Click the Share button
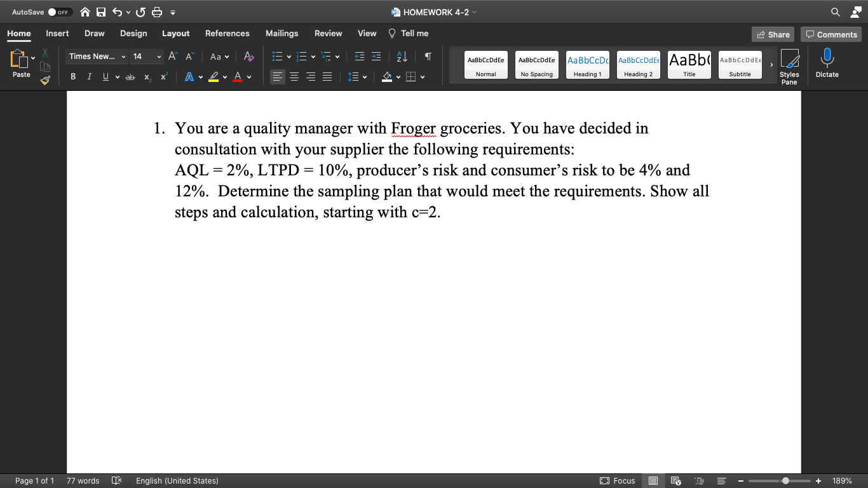The image size is (868, 488). point(773,35)
